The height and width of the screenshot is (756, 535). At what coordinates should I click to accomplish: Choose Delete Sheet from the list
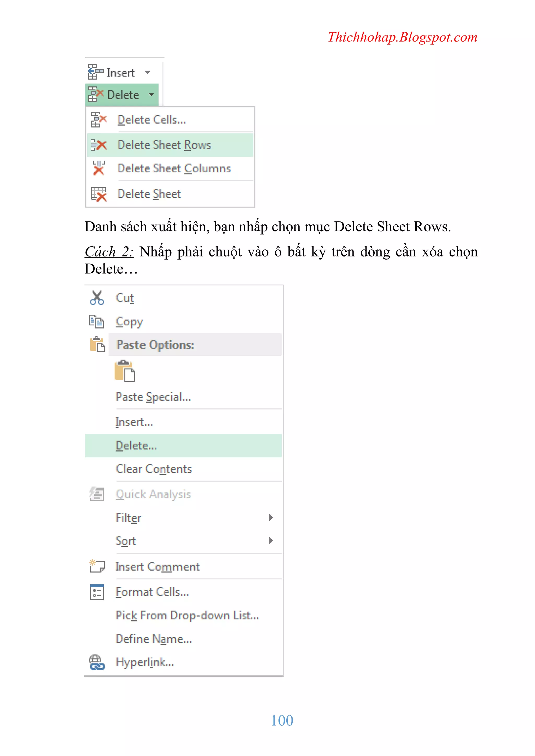coord(170,194)
